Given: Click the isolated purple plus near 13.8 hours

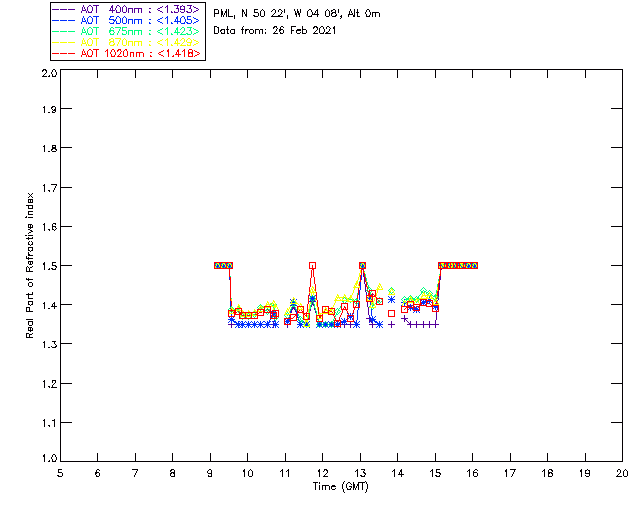Looking at the screenshot, I should pyautogui.click(x=391, y=325).
